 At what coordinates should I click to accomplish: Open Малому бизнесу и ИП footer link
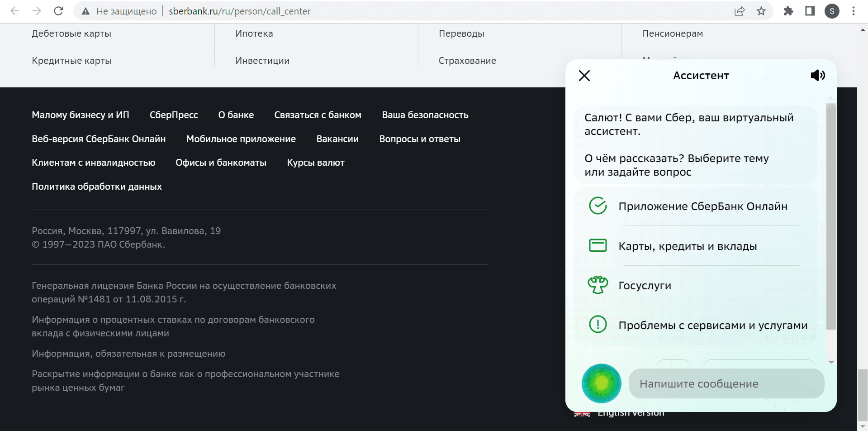click(x=81, y=115)
